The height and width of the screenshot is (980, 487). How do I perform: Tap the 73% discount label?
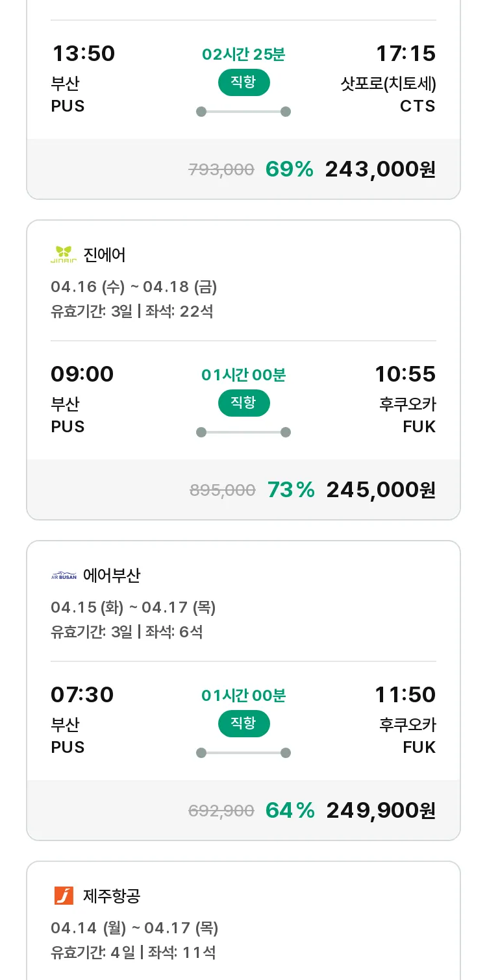[291, 490]
